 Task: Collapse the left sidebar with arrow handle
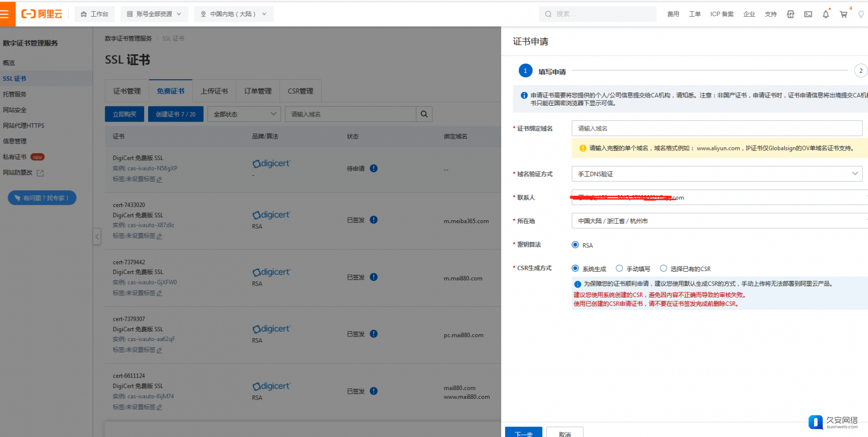tap(97, 236)
